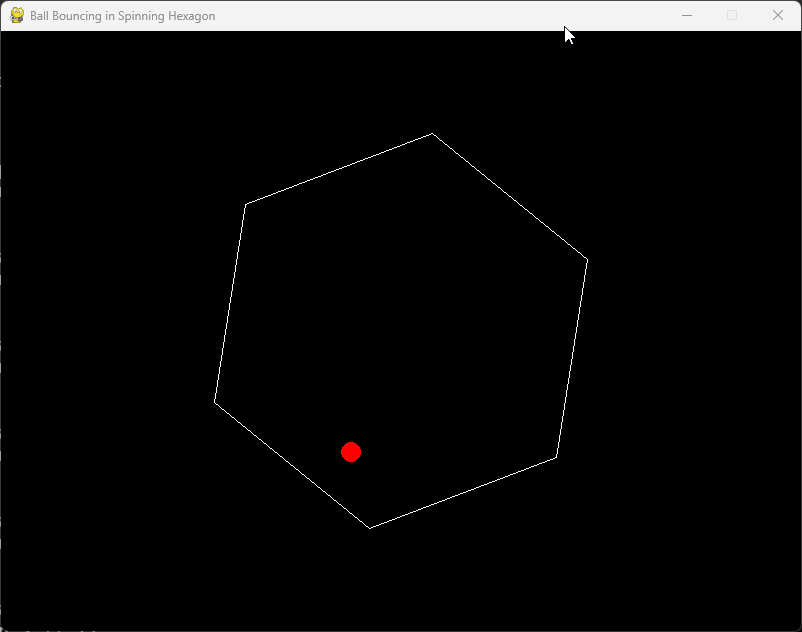Click the pygame snake icon in title bar
The image size is (802, 632).
(x=17, y=16)
